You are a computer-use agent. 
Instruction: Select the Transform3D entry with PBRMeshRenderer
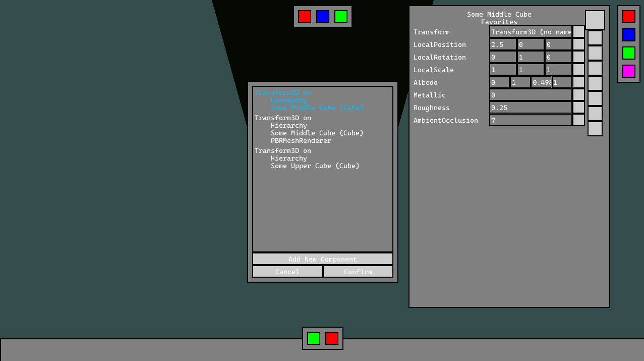(x=309, y=129)
